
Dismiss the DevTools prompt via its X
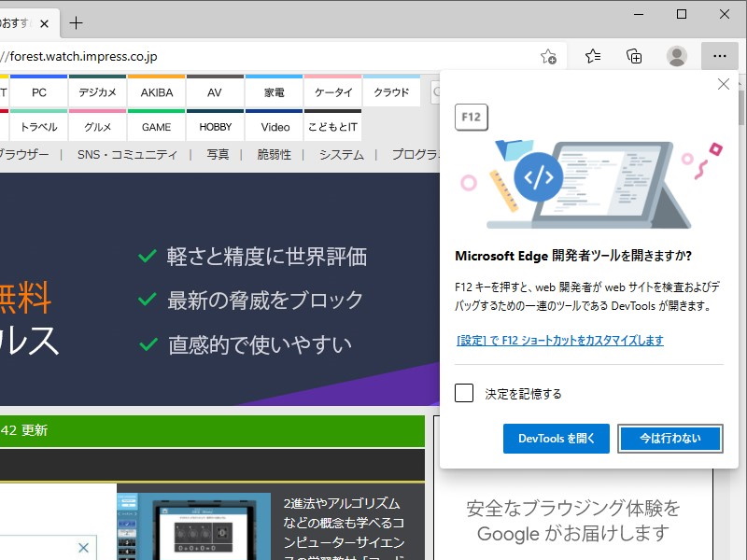click(x=723, y=84)
